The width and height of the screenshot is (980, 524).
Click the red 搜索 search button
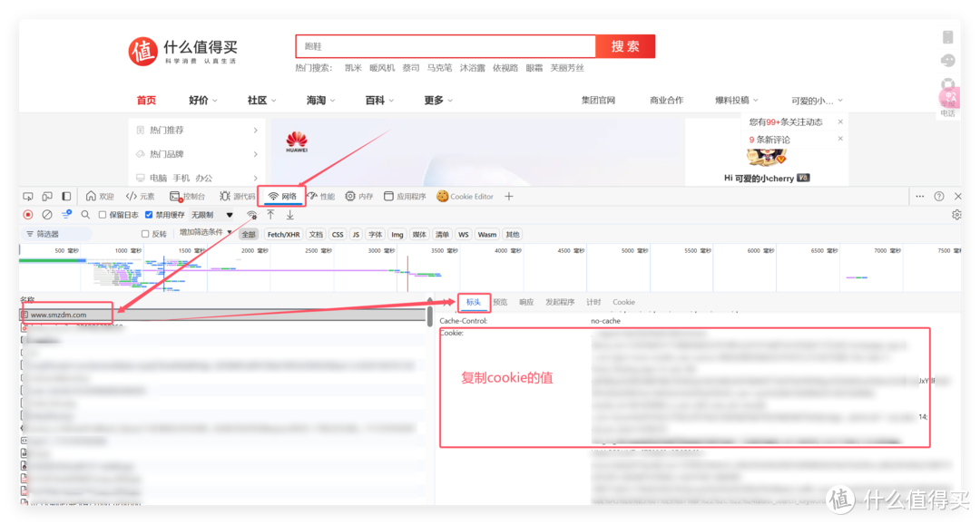[x=624, y=45]
